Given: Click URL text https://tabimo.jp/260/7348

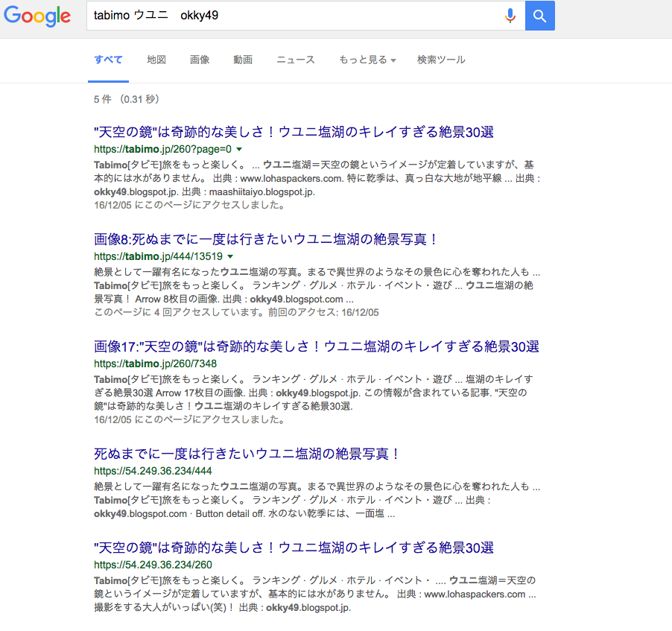Looking at the screenshot, I should [155, 364].
